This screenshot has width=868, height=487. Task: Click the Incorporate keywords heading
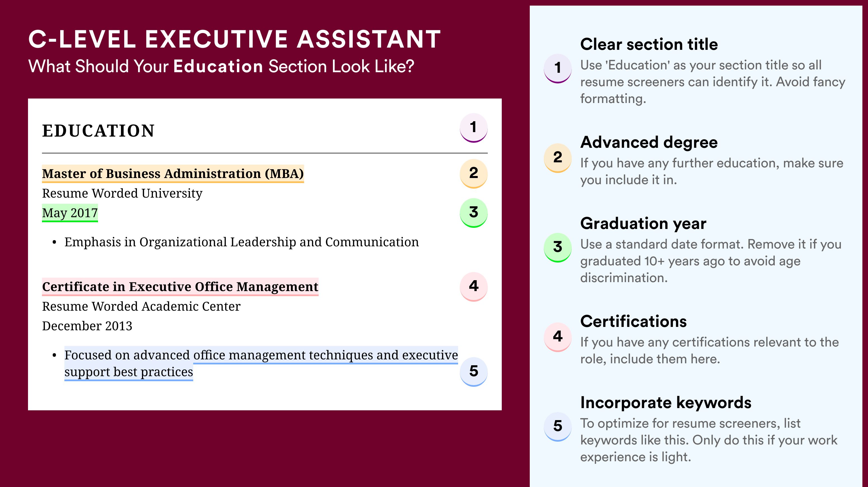[x=666, y=402]
